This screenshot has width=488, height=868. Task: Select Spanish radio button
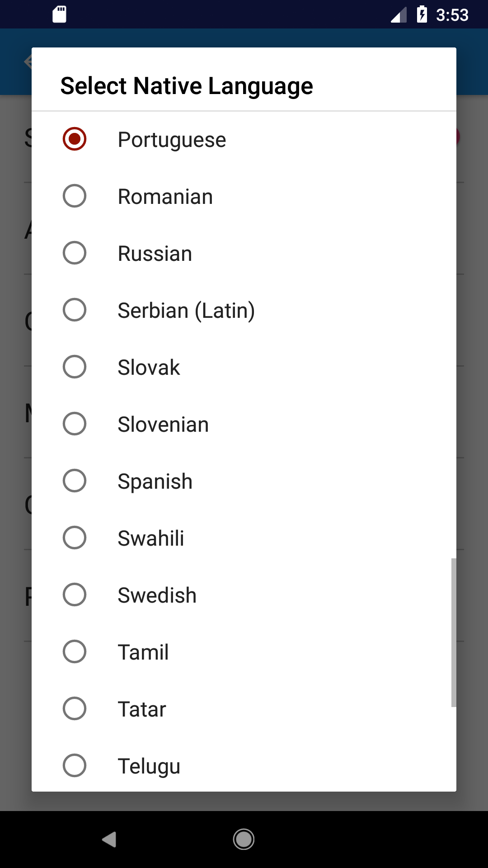click(75, 481)
